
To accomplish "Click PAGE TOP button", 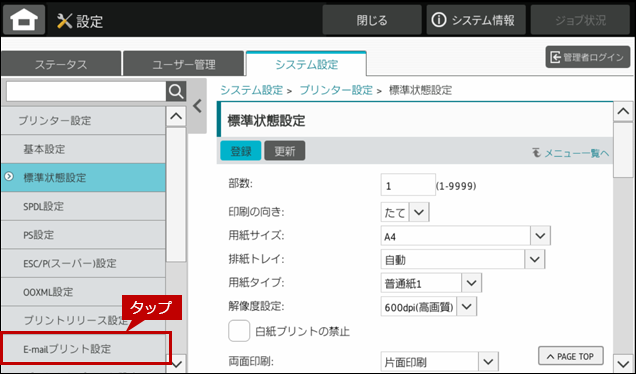I will click(x=571, y=356).
